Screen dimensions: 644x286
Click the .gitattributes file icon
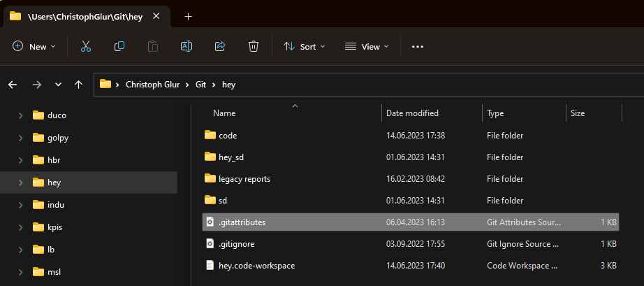pos(210,222)
